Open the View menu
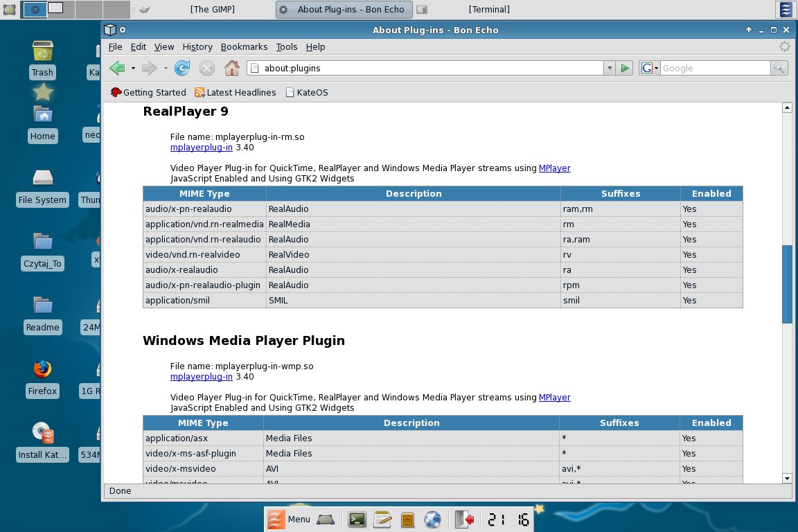 pos(164,47)
